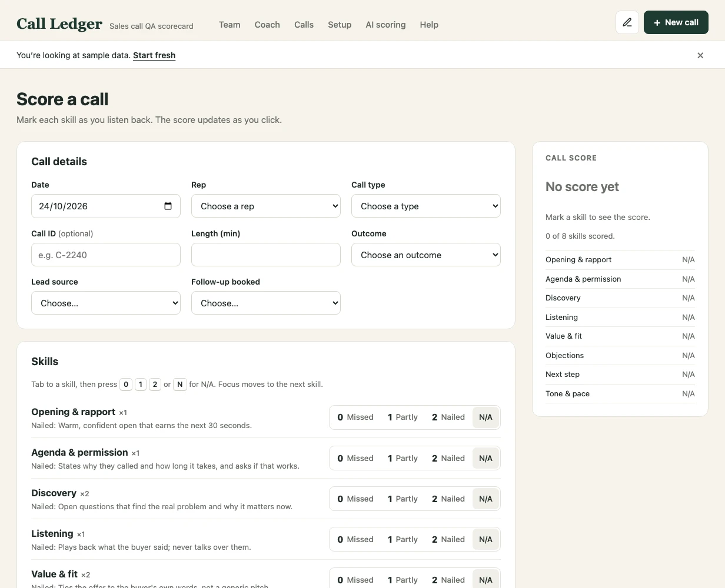Click the Length (min) input field

point(266,255)
